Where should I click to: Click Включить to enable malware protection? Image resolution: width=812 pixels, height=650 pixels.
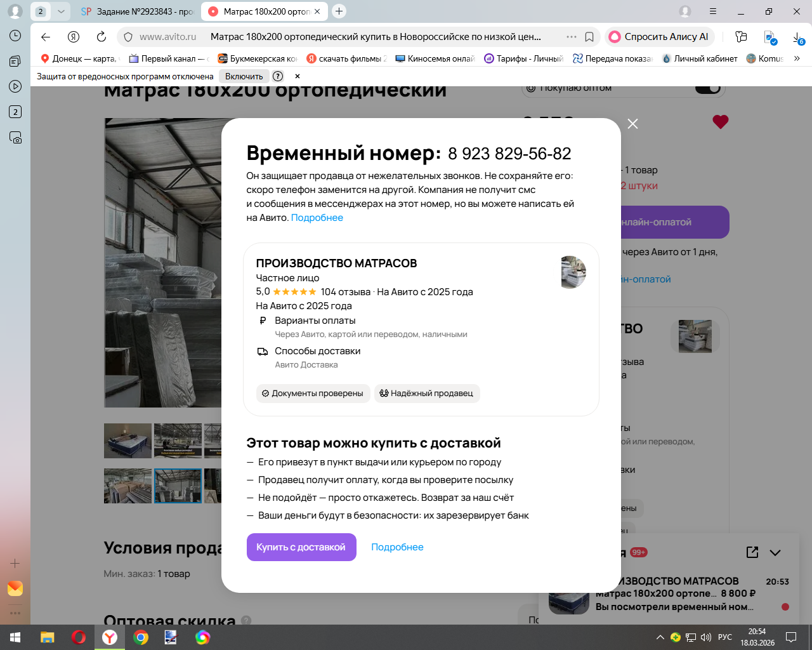(244, 76)
